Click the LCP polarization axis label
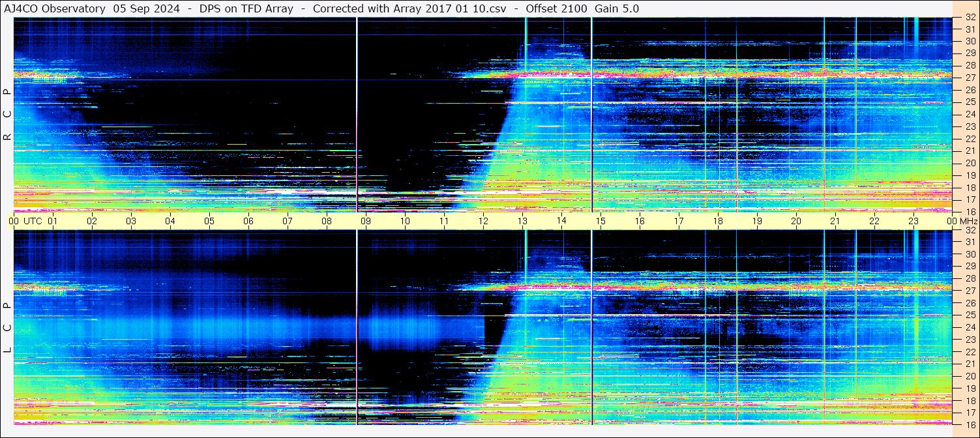The width and height of the screenshot is (980, 438). pos(8,328)
